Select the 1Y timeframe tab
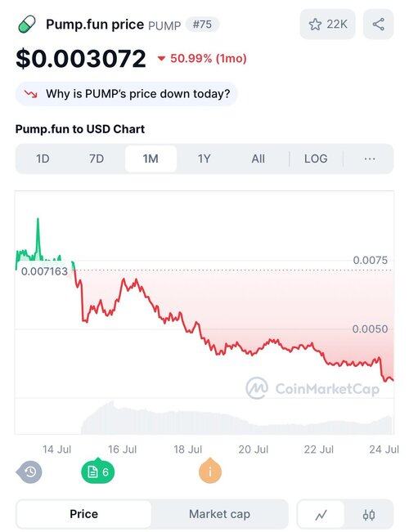This screenshot has width=409, height=532. pos(204,159)
